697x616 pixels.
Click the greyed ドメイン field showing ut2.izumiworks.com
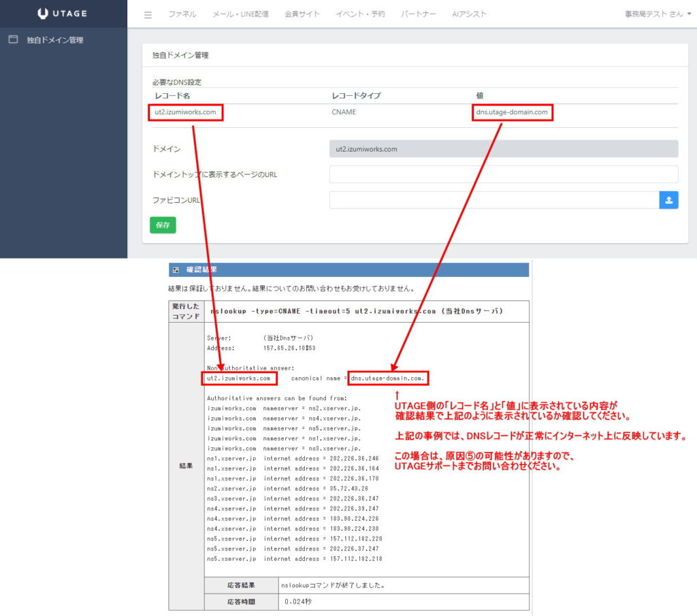click(503, 149)
